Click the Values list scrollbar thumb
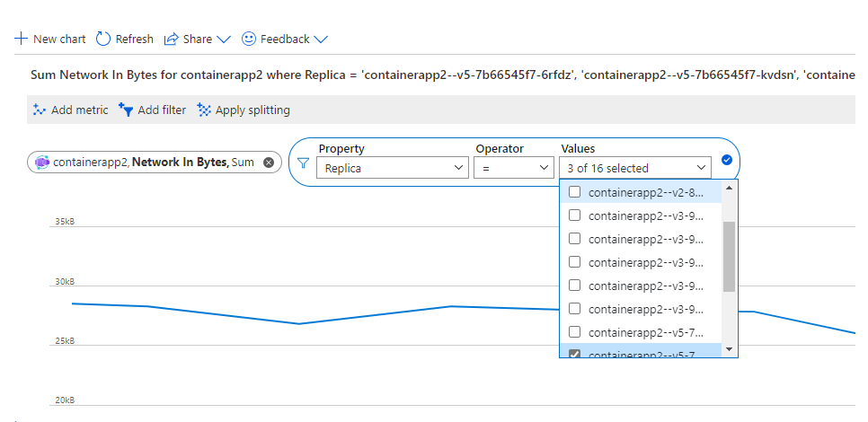Viewport: 868px width, 422px height. point(729,256)
